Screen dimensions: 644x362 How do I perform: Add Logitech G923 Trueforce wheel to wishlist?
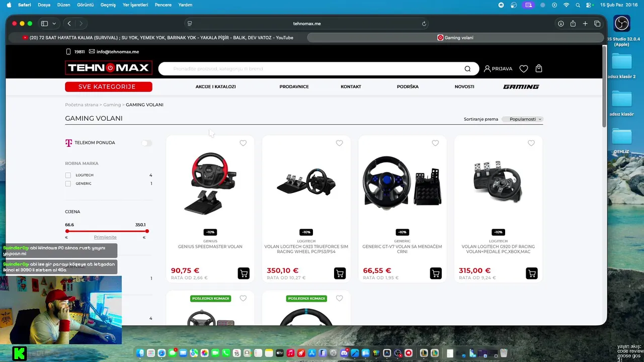(339, 143)
